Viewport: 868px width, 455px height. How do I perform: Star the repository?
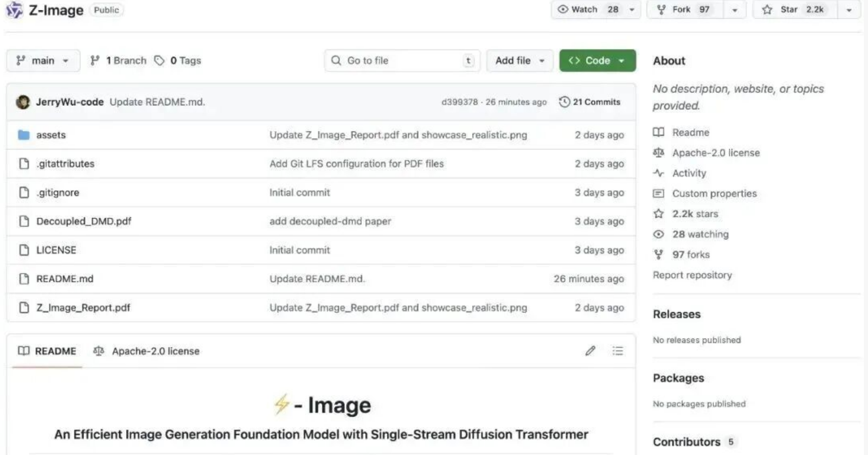[795, 9]
